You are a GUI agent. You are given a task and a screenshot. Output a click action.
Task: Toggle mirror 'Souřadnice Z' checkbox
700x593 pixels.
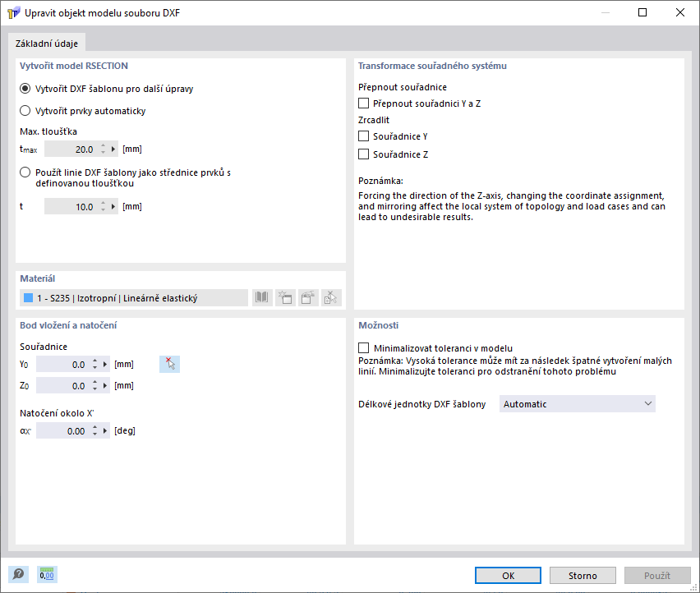(364, 154)
